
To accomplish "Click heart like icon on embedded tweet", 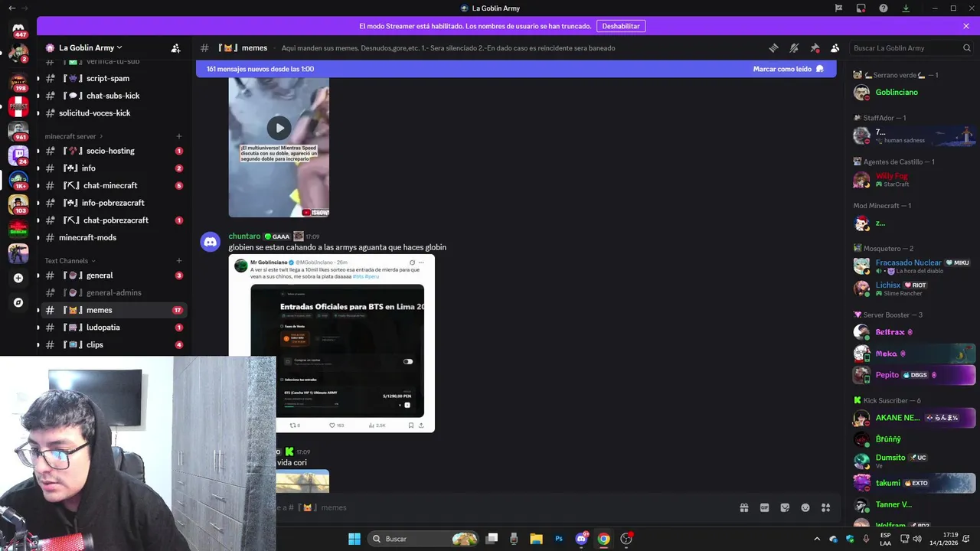I will (x=332, y=425).
